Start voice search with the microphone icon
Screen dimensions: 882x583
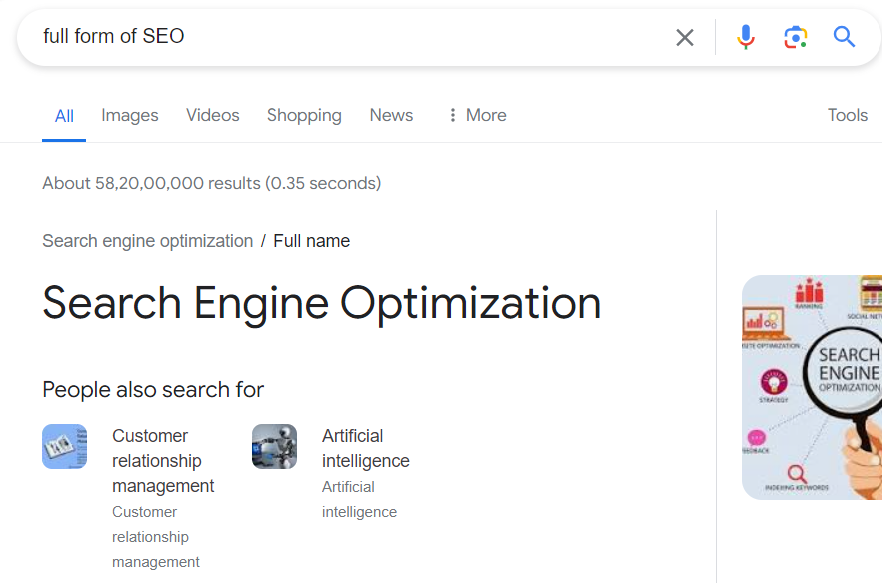click(745, 38)
